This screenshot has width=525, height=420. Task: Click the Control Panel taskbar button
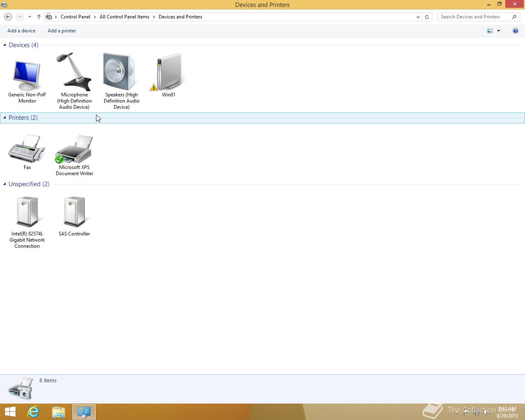pos(84,412)
